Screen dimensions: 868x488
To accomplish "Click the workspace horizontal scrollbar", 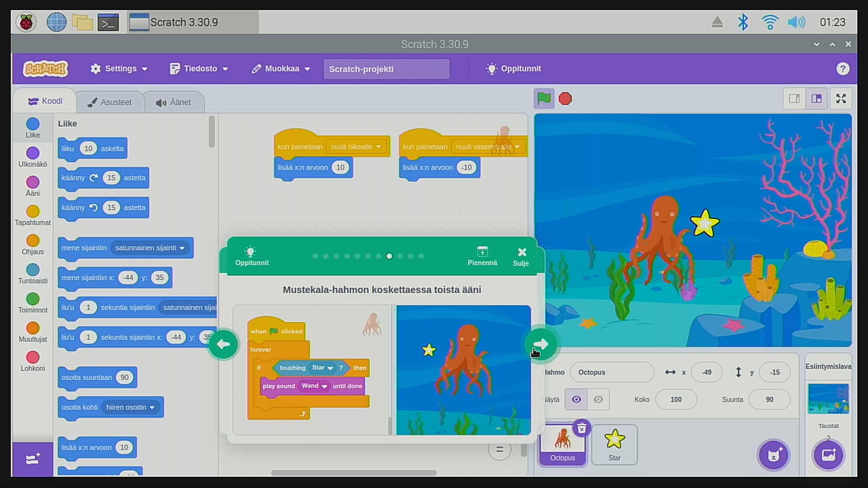I will (354, 473).
